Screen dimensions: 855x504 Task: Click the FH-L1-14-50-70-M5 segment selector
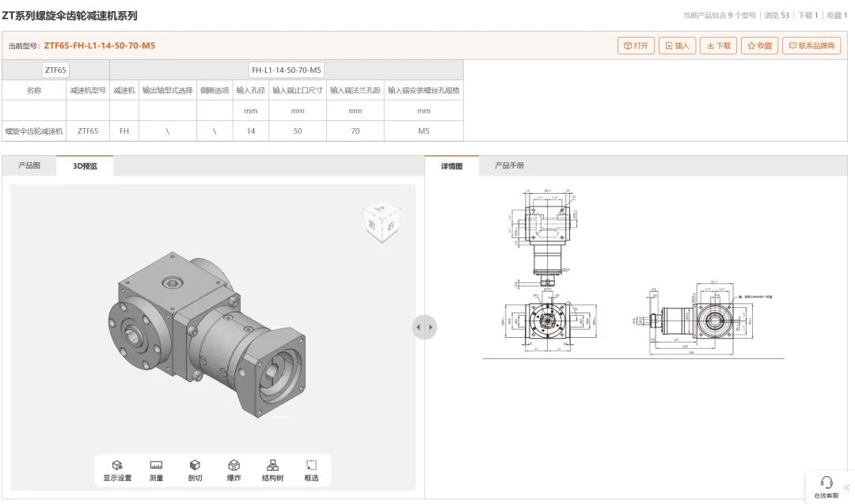pos(287,70)
